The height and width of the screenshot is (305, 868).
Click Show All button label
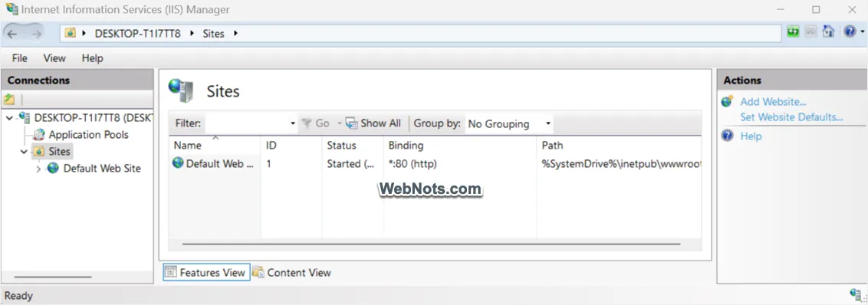(x=380, y=123)
